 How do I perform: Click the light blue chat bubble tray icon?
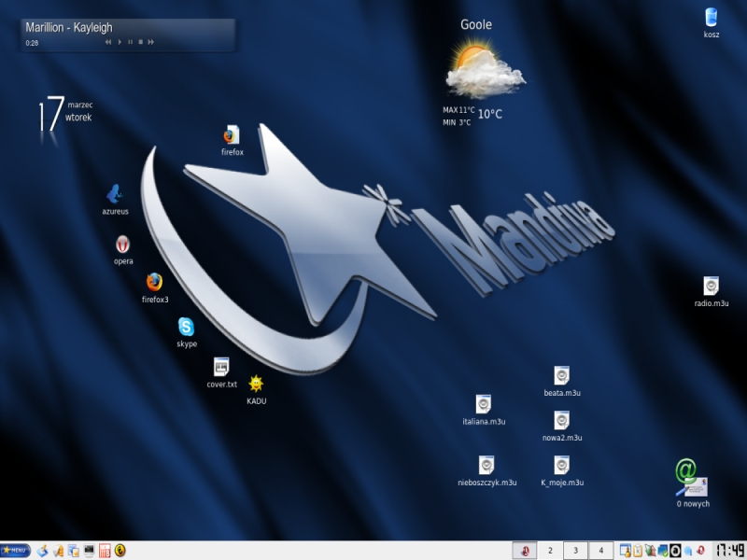pyautogui.click(x=688, y=552)
